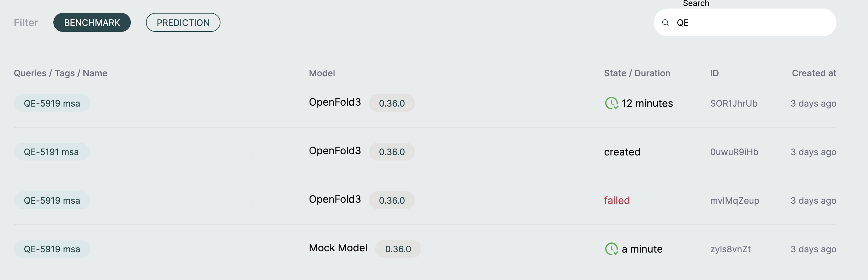
Task: Click the "Model" column header
Action: coord(322,73)
